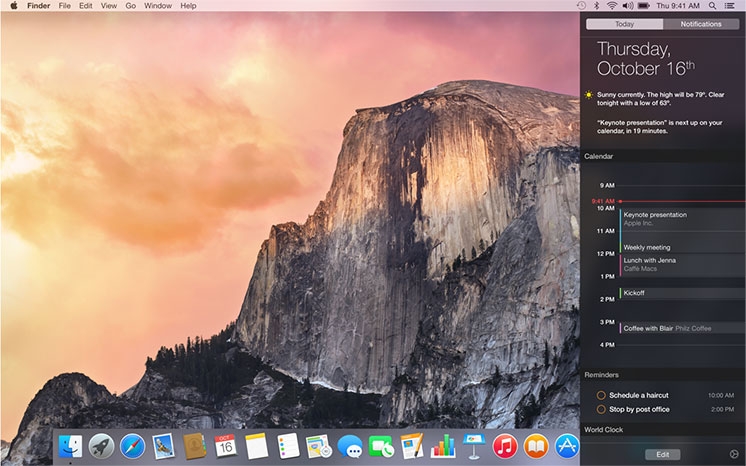746x466 pixels.
Task: Toggle Notification Center from menu bar icon
Action: [x=734, y=6]
